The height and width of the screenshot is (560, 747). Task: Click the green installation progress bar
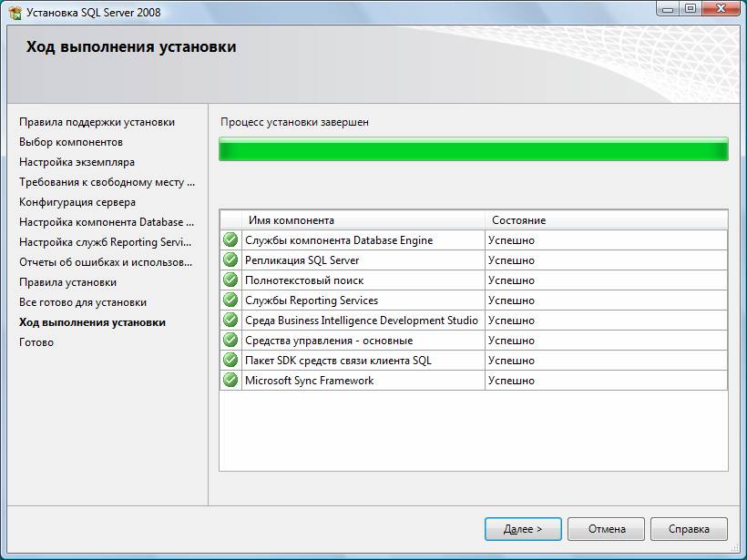[473, 149]
